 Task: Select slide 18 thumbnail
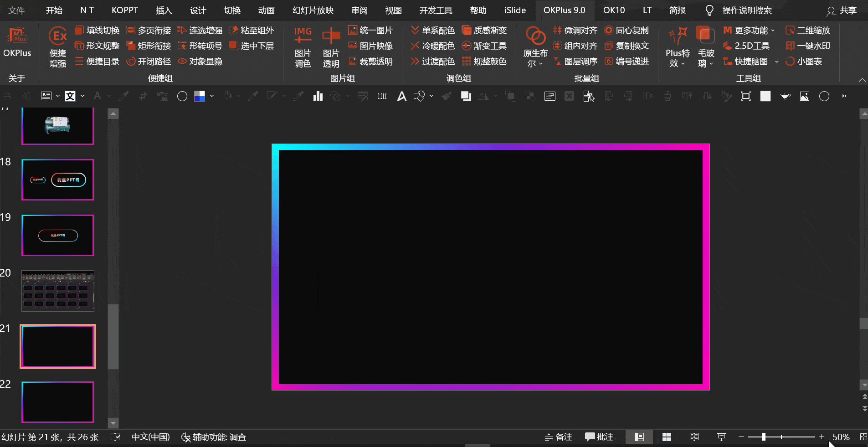58,180
